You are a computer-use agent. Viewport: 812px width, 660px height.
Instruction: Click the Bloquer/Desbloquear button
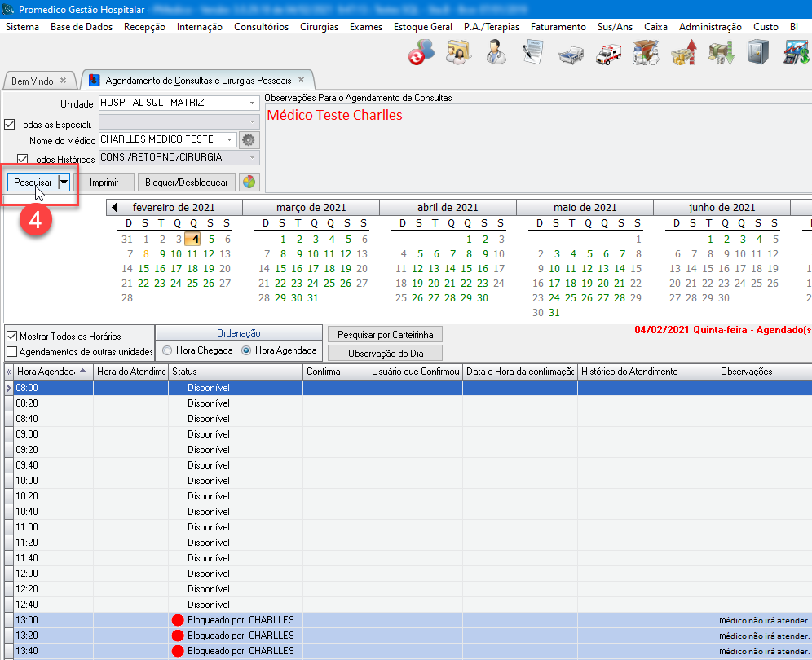pos(187,183)
